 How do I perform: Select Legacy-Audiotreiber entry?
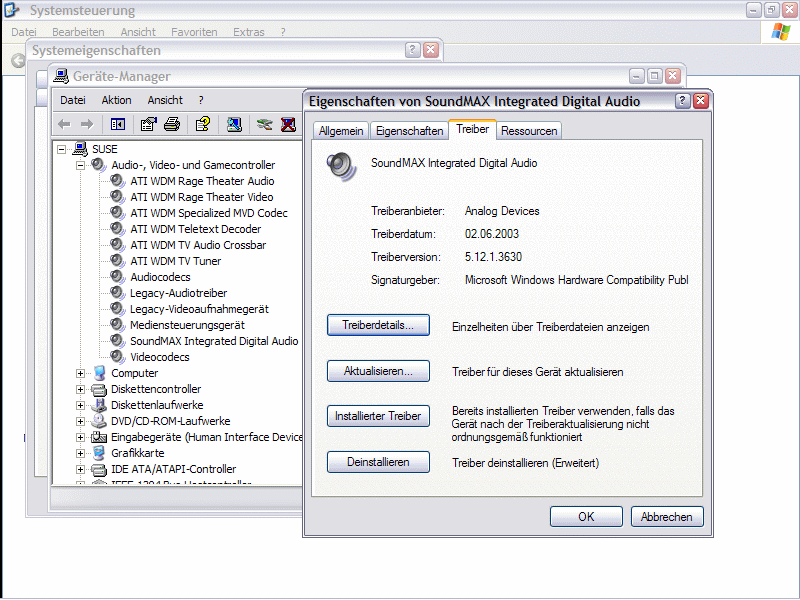pos(178,293)
